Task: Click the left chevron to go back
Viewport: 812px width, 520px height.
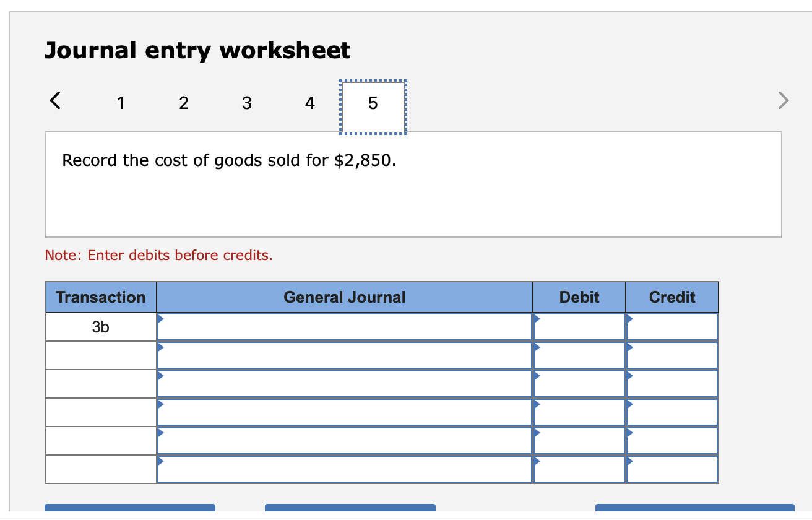Action: (x=54, y=100)
